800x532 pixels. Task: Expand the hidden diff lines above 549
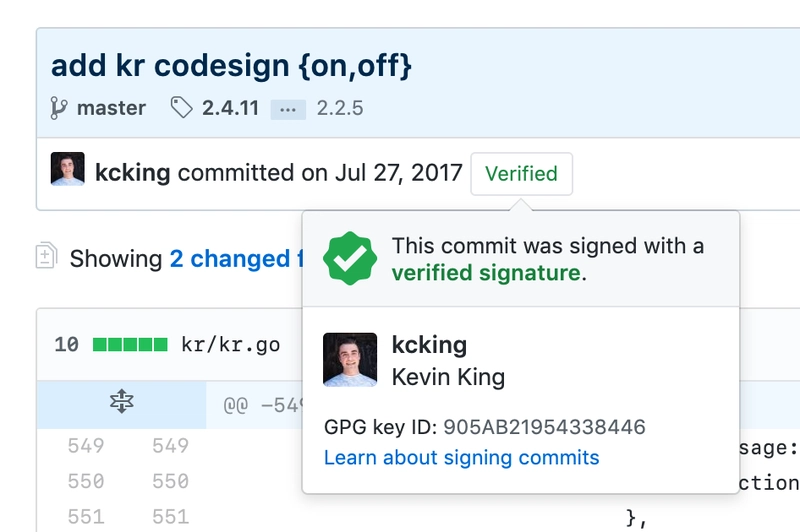121,401
